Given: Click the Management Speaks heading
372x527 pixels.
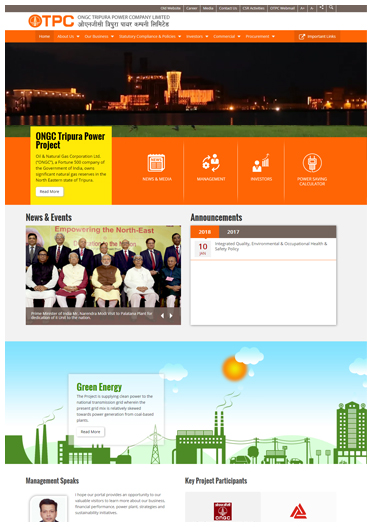Looking at the screenshot, I should point(52,481).
